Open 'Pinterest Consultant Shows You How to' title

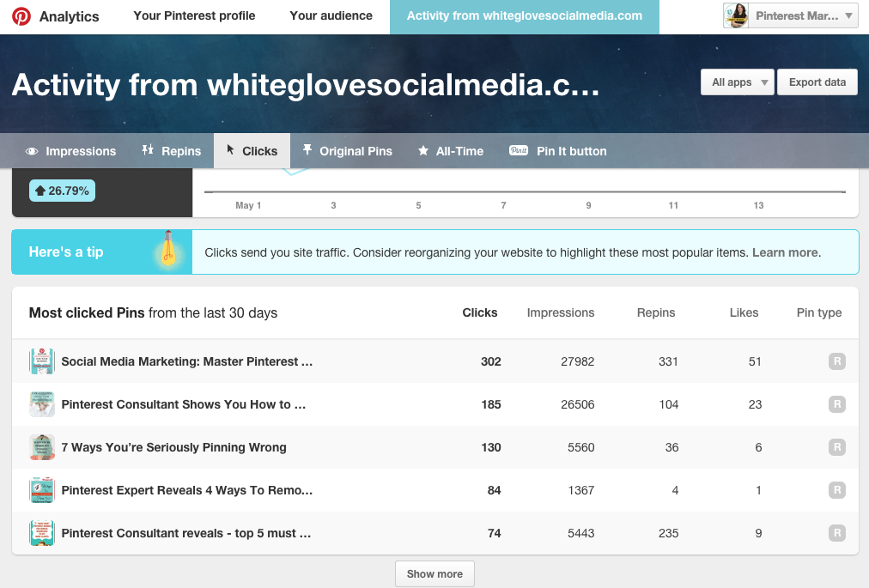tap(184, 404)
